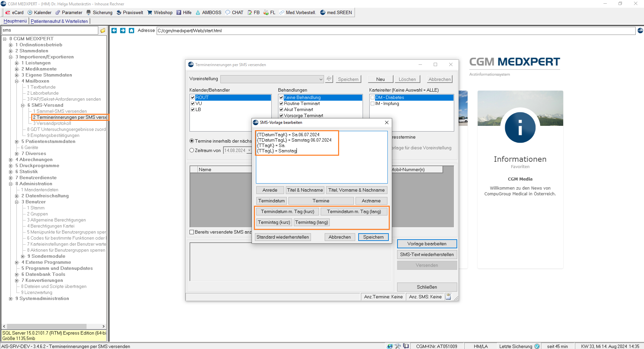
Task: Toggle the Akut Terminart checkbox
Action: click(x=281, y=109)
